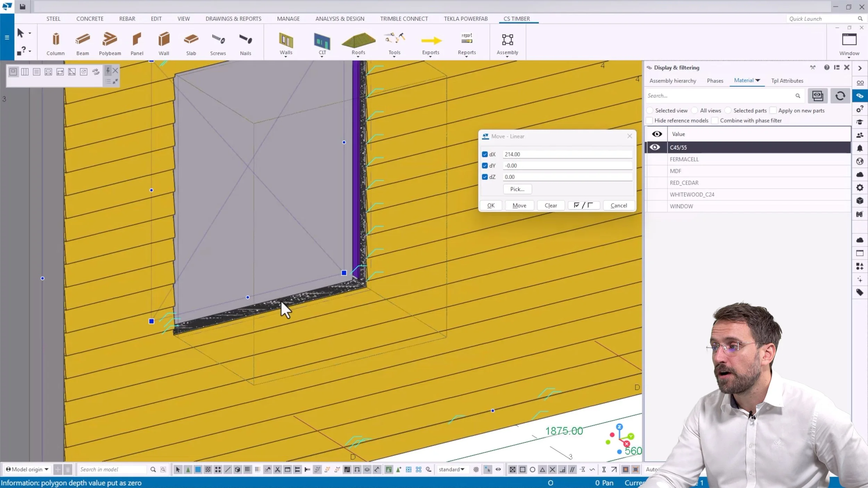Select the All views radio option
Viewport: 868px width, 488px height.
(x=694, y=110)
